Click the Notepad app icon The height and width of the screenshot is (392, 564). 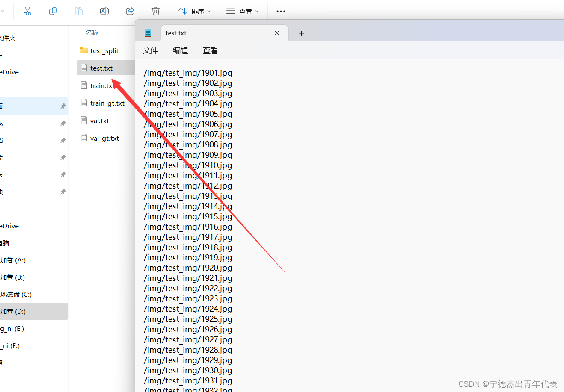pos(148,33)
